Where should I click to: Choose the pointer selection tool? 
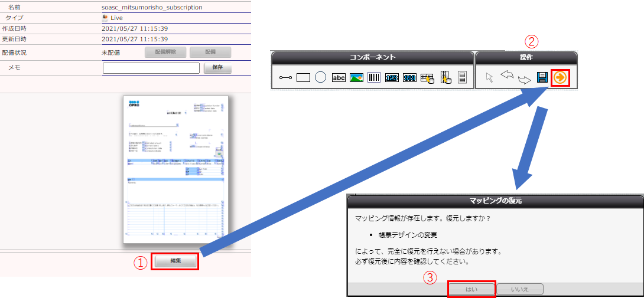[x=489, y=77]
